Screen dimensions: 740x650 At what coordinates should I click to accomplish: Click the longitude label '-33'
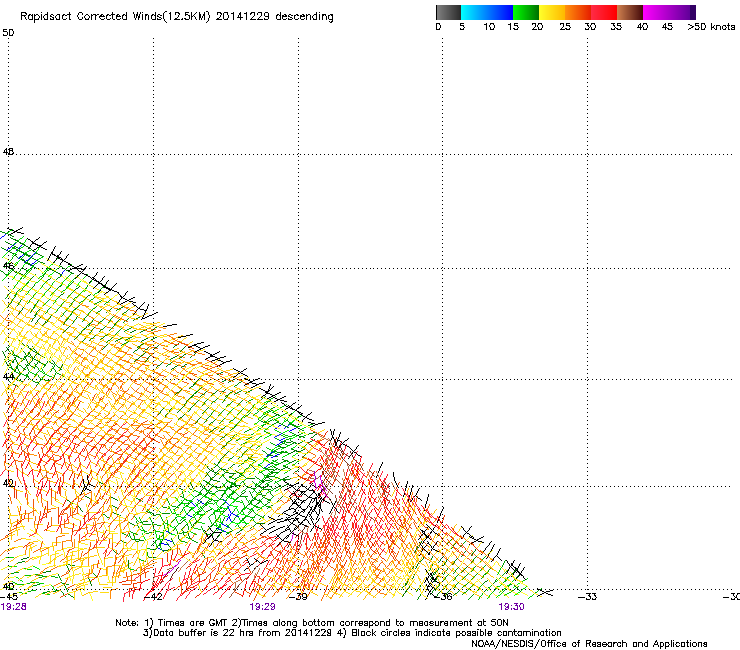[588, 597]
